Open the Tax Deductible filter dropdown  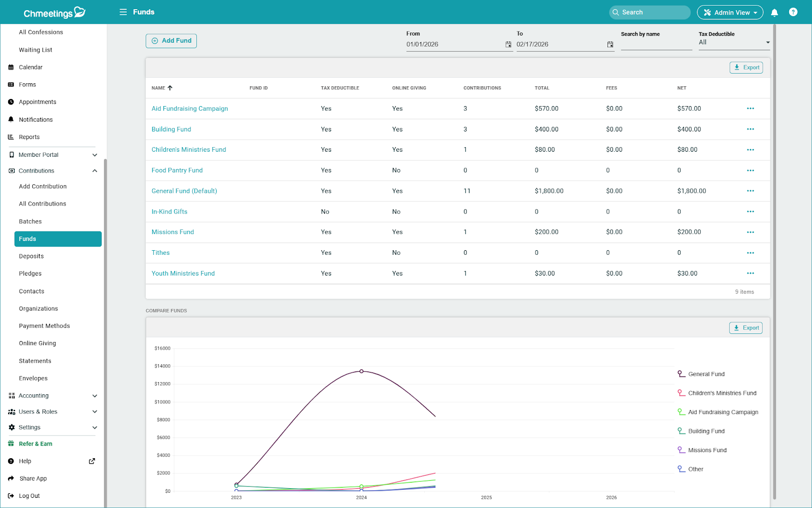point(733,43)
